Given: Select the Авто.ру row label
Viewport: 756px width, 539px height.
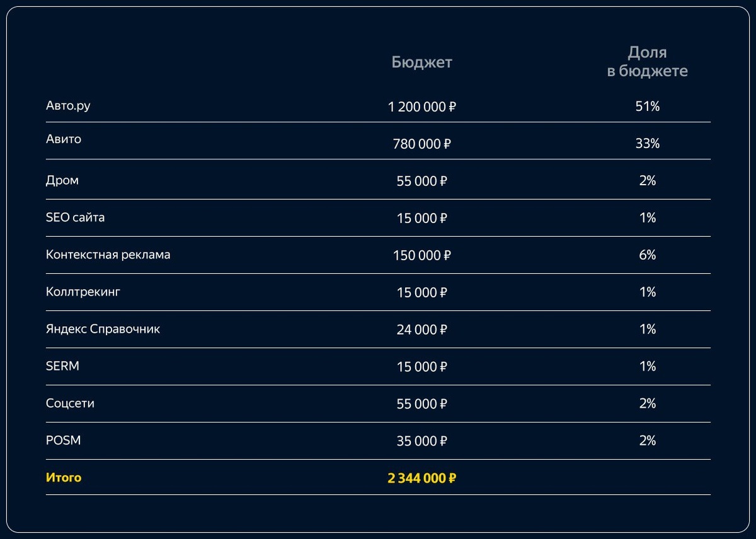Looking at the screenshot, I should [x=68, y=106].
